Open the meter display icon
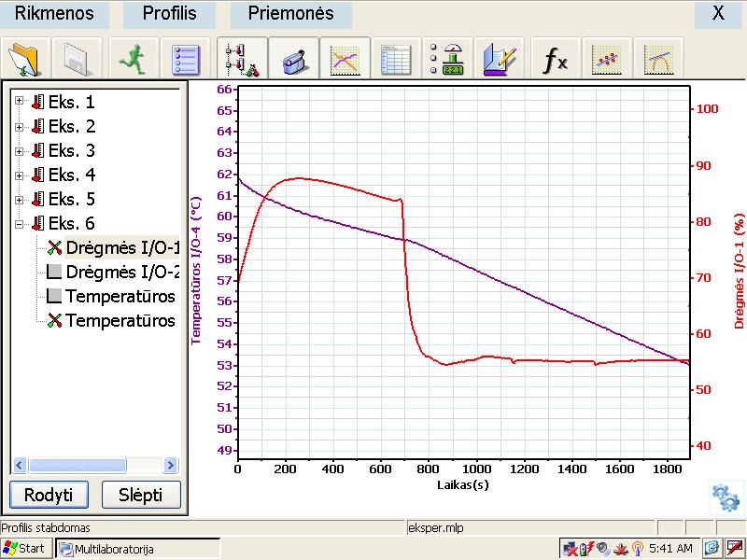 pyautogui.click(x=447, y=58)
